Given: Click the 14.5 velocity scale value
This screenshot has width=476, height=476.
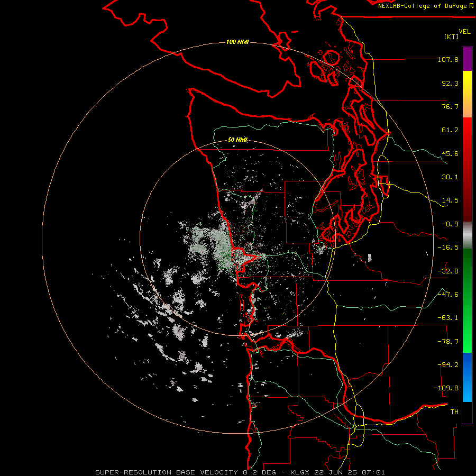Looking at the screenshot, I should [x=450, y=200].
